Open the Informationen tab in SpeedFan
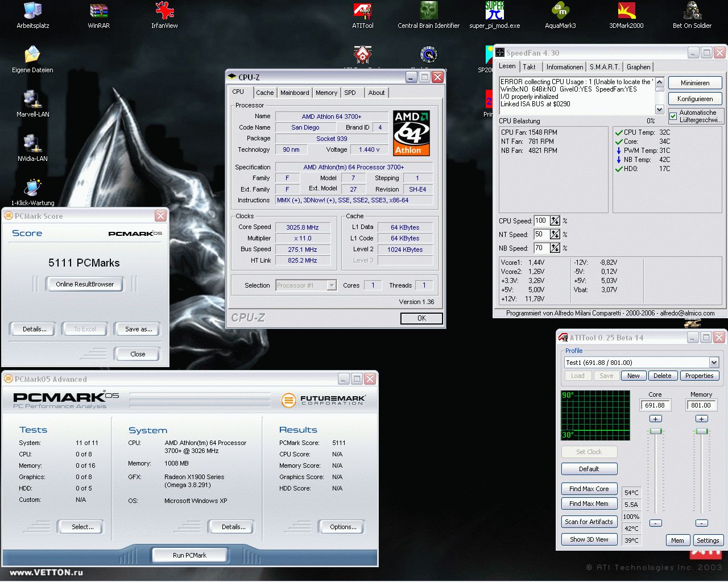Image resolution: width=728 pixels, height=582 pixels. point(565,67)
